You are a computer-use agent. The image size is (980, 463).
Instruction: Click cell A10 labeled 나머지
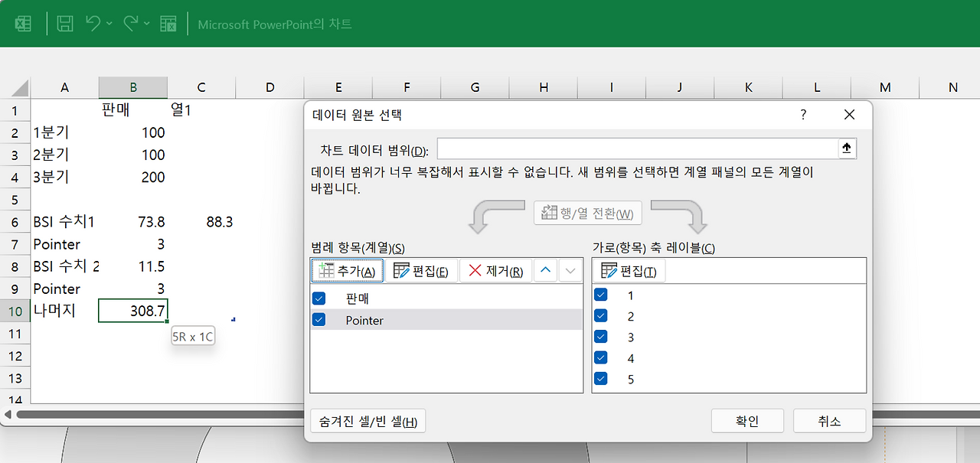[64, 311]
